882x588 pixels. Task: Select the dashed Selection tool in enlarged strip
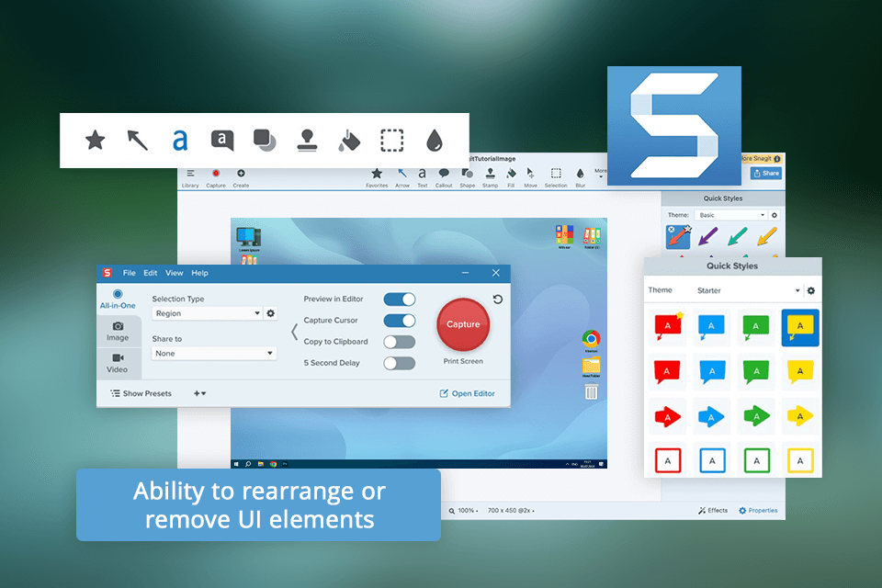(x=392, y=140)
